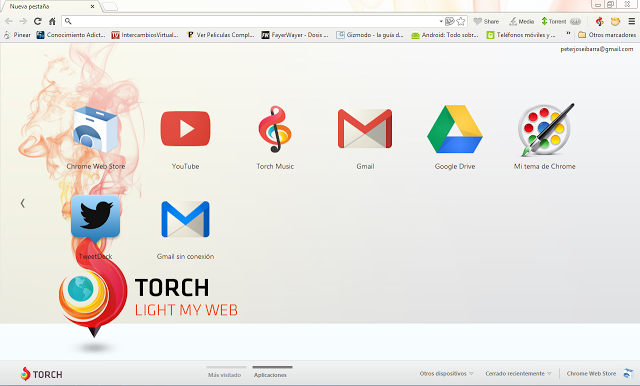640x386 pixels.
Task: Reload the current page
Action: pyautogui.click(x=38, y=21)
